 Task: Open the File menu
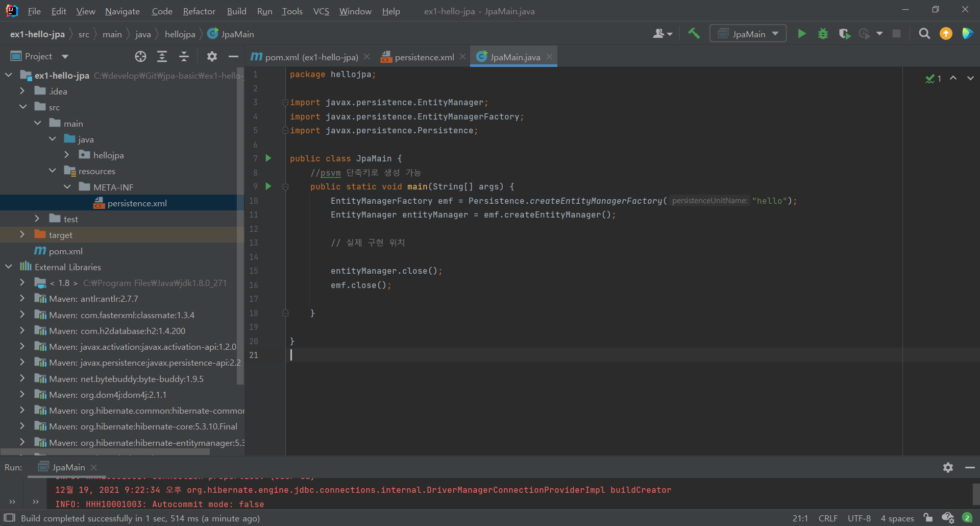34,11
